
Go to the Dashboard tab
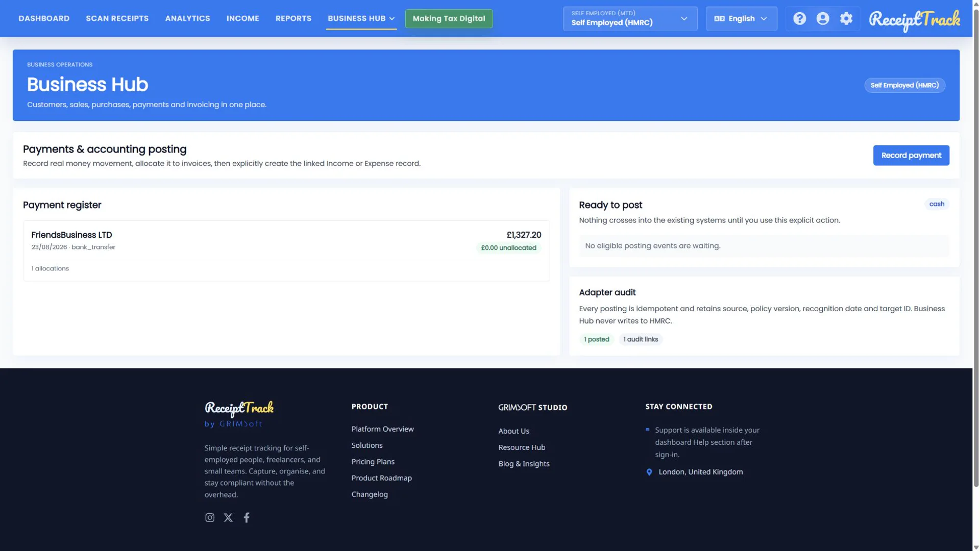[x=44, y=18]
